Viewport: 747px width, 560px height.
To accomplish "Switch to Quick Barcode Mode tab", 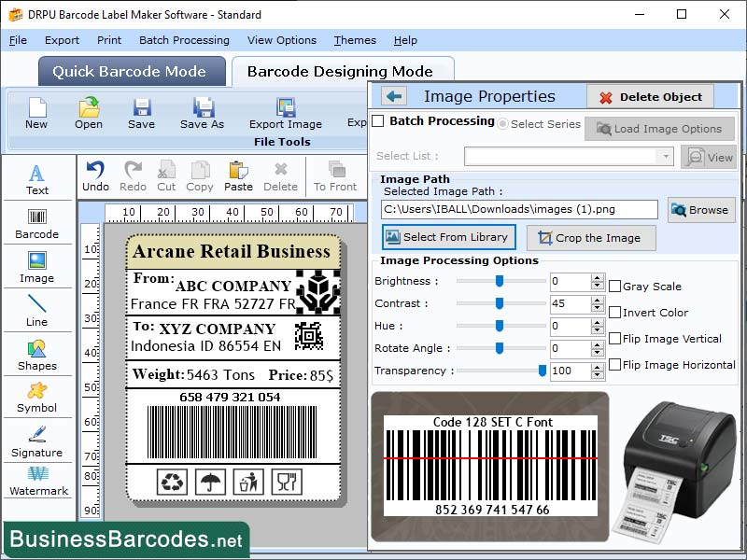I will click(x=131, y=71).
